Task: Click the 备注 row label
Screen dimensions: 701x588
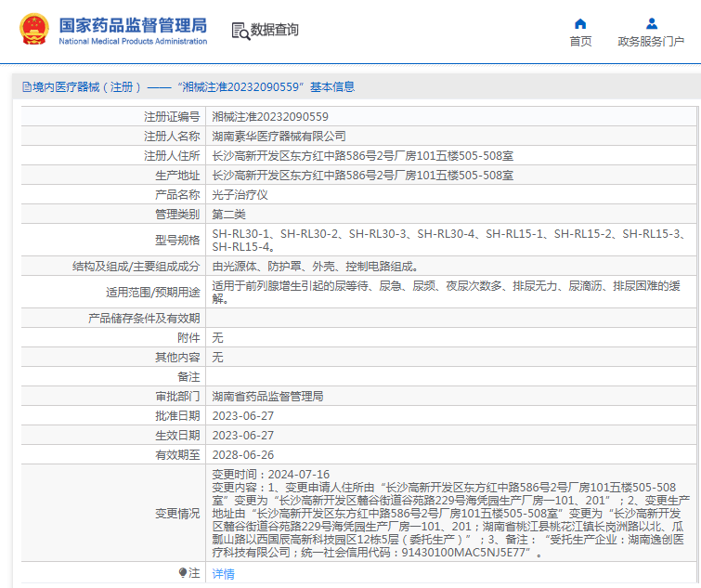Action: [188, 377]
